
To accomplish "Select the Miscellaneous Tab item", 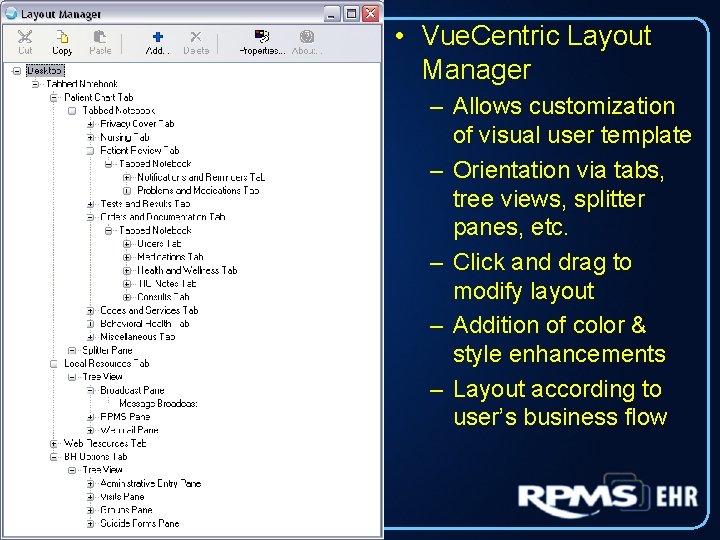I will click(x=138, y=337).
